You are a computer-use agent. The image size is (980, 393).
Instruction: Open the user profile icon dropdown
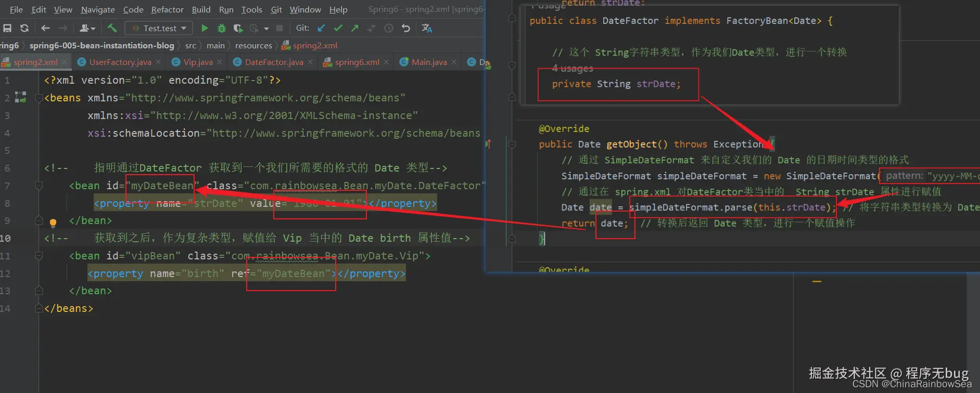tap(87, 28)
